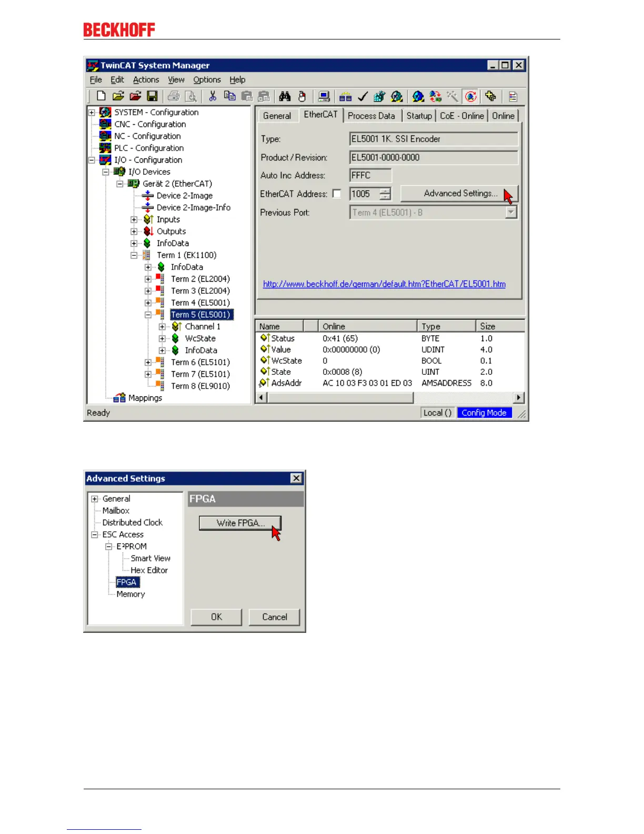Click the horizontal scrollbar thumb in the variable list

[x=341, y=398]
